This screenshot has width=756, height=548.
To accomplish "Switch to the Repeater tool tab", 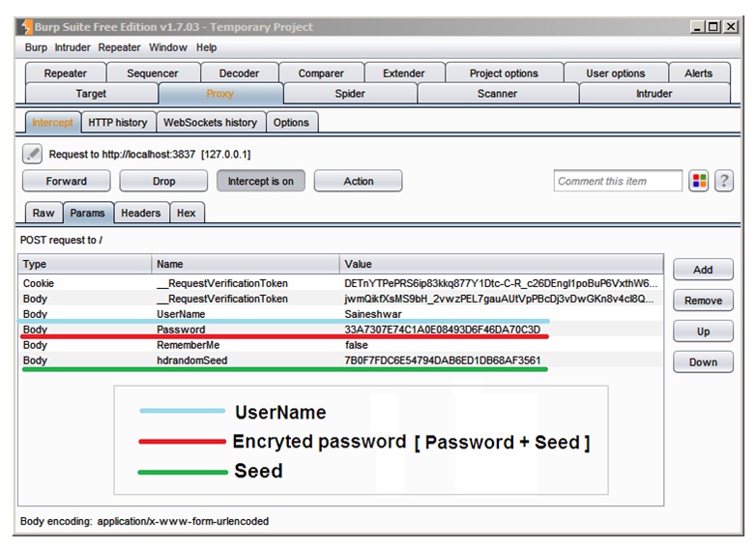I will [x=66, y=73].
